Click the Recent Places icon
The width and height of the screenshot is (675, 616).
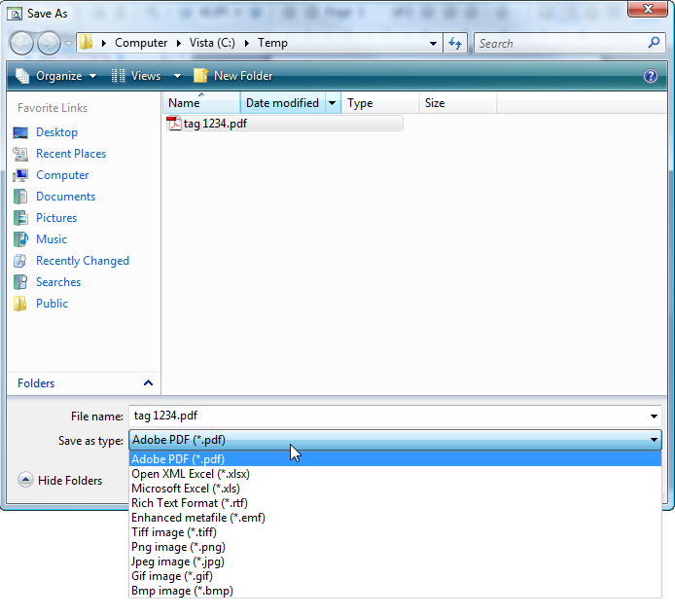click(20, 154)
